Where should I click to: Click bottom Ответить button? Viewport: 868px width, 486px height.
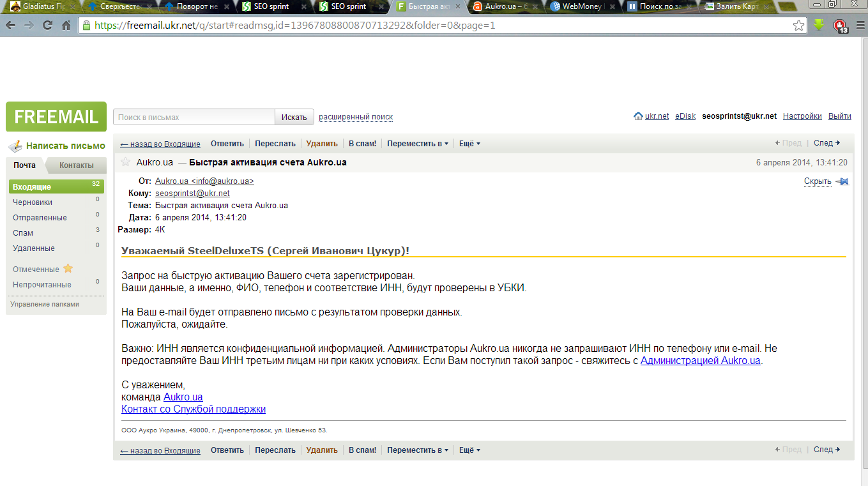tap(227, 450)
